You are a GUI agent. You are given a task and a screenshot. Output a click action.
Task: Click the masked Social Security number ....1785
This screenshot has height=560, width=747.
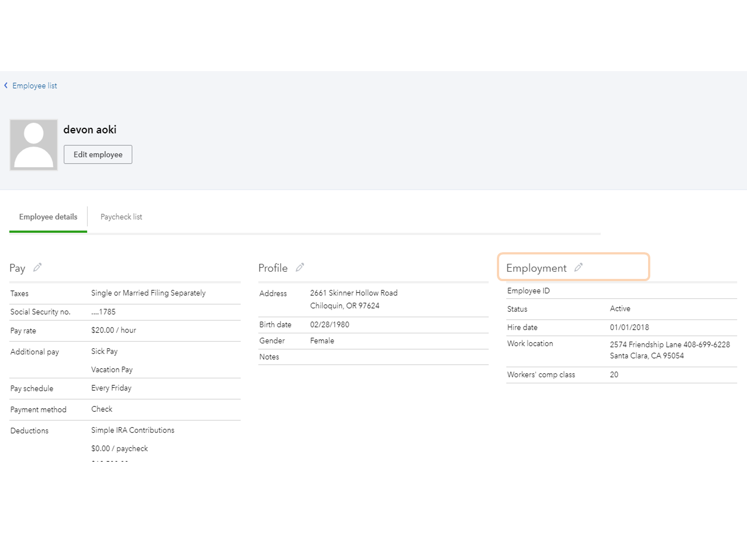pyautogui.click(x=103, y=312)
